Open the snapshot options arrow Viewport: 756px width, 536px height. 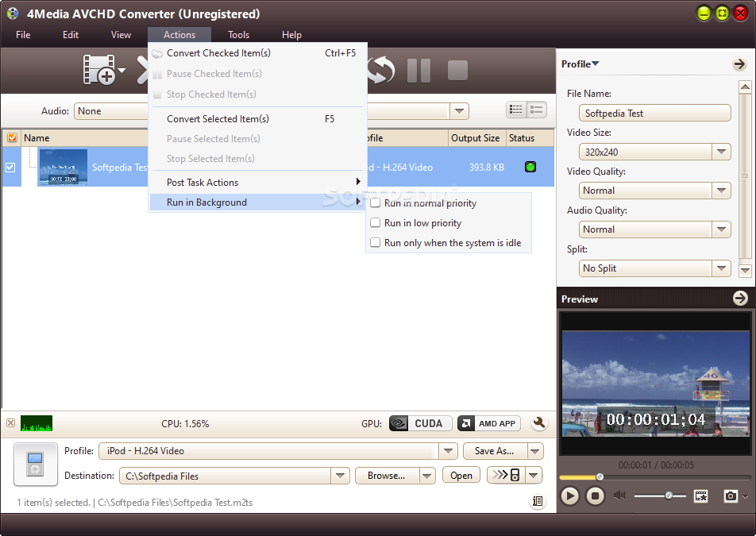point(746,496)
